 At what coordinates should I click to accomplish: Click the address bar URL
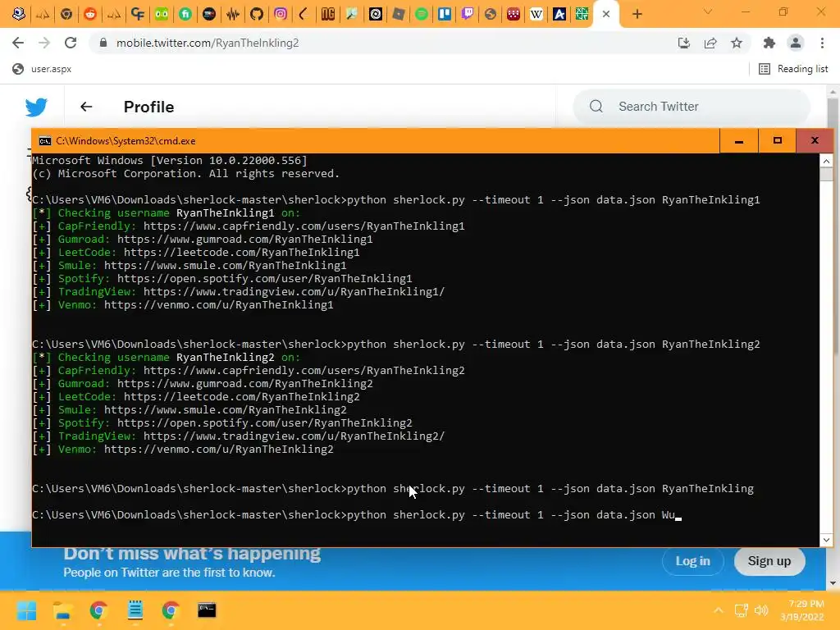pyautogui.click(x=208, y=43)
